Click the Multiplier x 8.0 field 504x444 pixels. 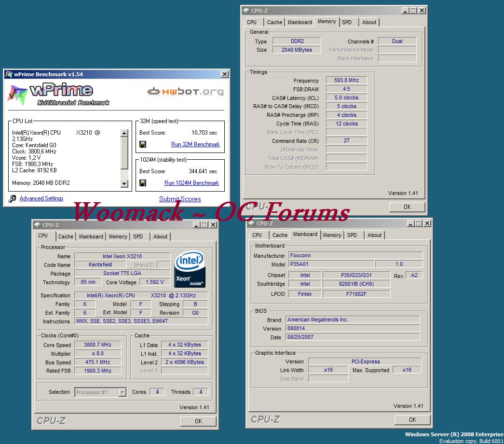(x=98, y=353)
